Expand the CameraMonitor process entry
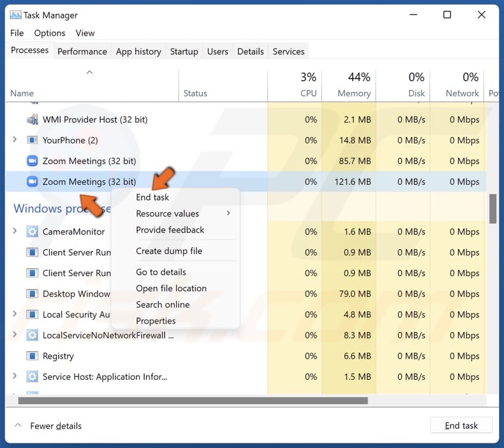The image size is (504, 448). 15,231
